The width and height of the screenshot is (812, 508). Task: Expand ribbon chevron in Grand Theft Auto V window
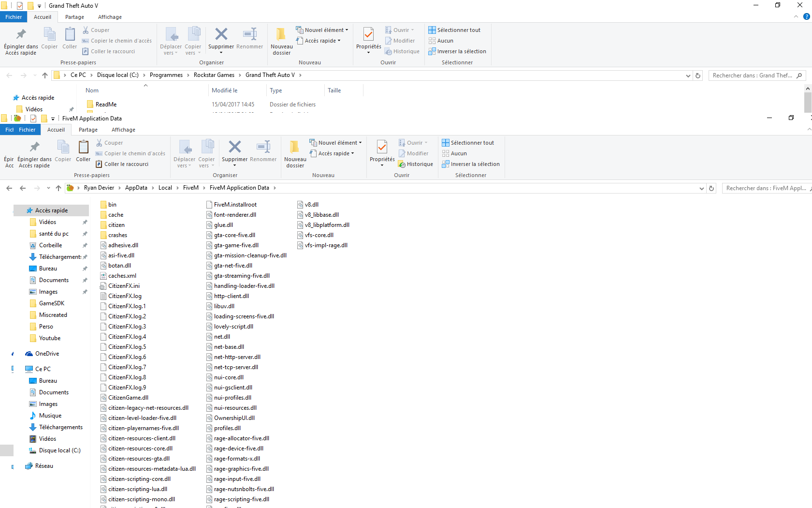tap(796, 16)
